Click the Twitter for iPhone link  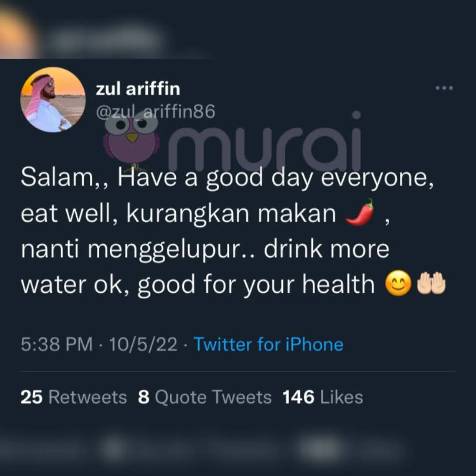[x=268, y=344]
